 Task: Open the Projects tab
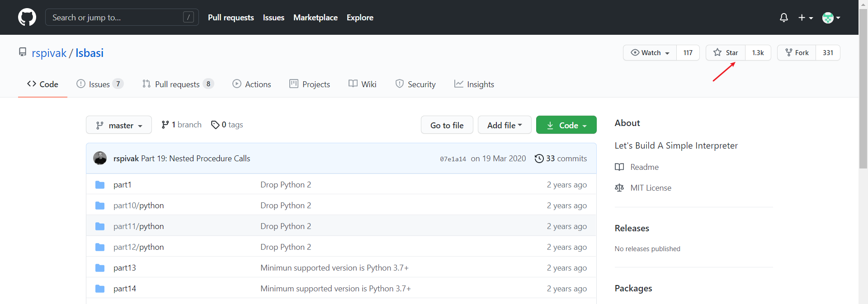tap(310, 84)
